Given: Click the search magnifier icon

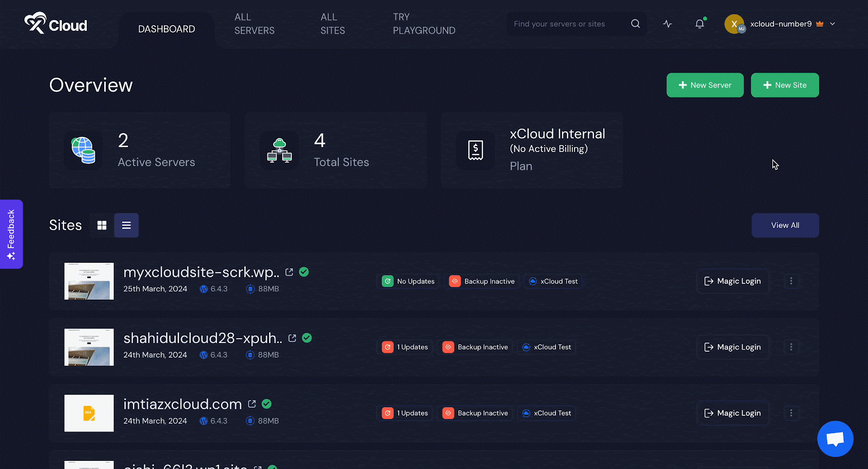Looking at the screenshot, I should [x=635, y=24].
